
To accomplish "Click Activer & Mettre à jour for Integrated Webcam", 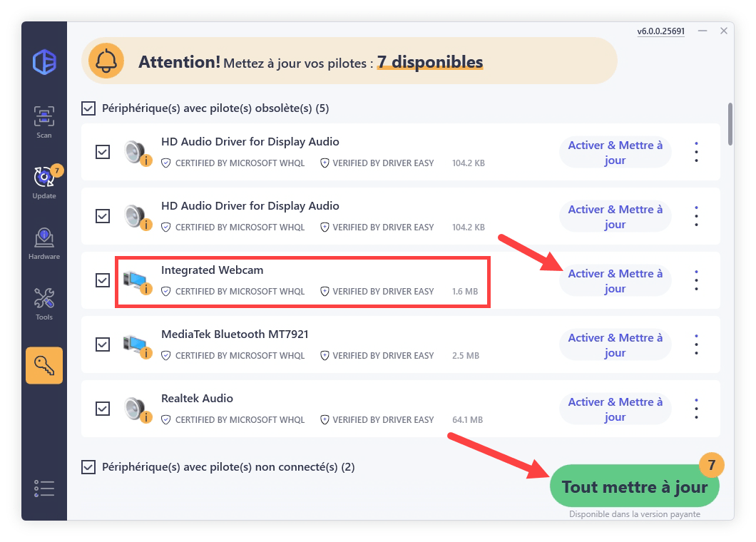I will [x=615, y=281].
